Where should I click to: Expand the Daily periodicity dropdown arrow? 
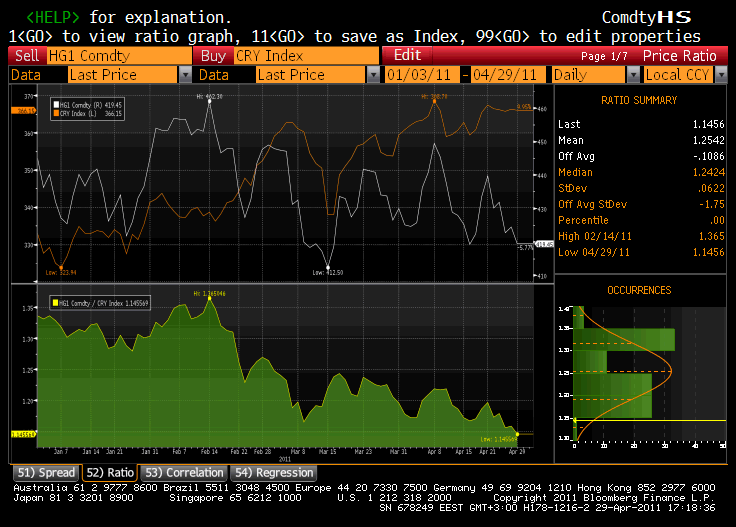pyautogui.click(x=633, y=75)
